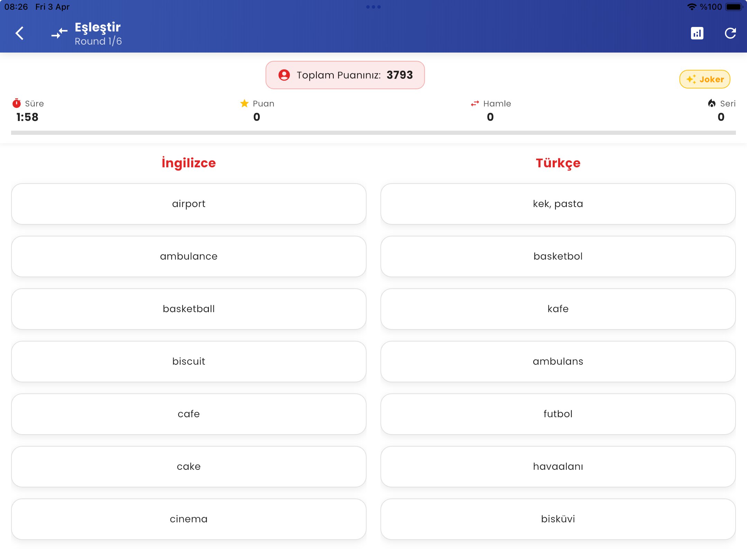Click the red timer icon beside Süre

point(17,103)
